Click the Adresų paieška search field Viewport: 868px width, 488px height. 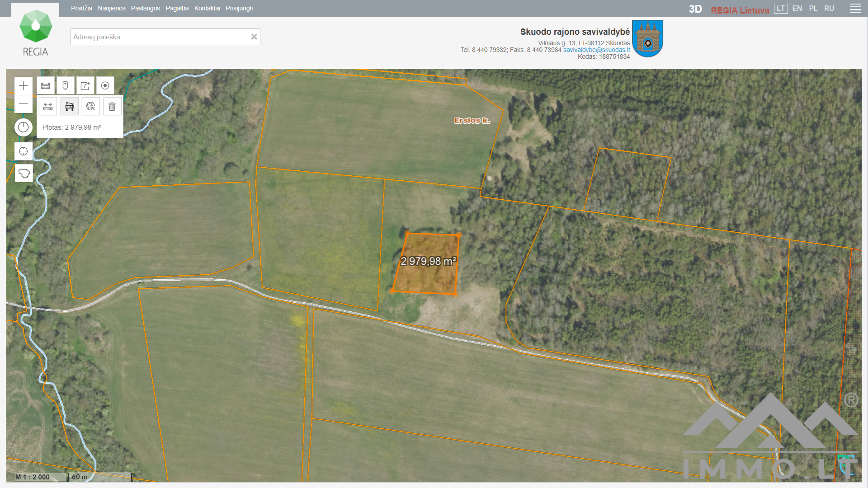160,37
